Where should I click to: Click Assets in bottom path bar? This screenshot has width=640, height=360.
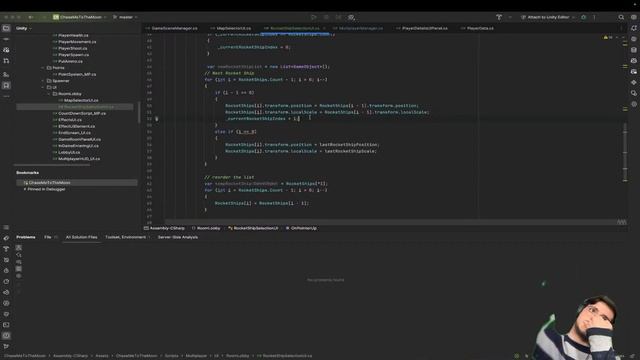(102, 356)
